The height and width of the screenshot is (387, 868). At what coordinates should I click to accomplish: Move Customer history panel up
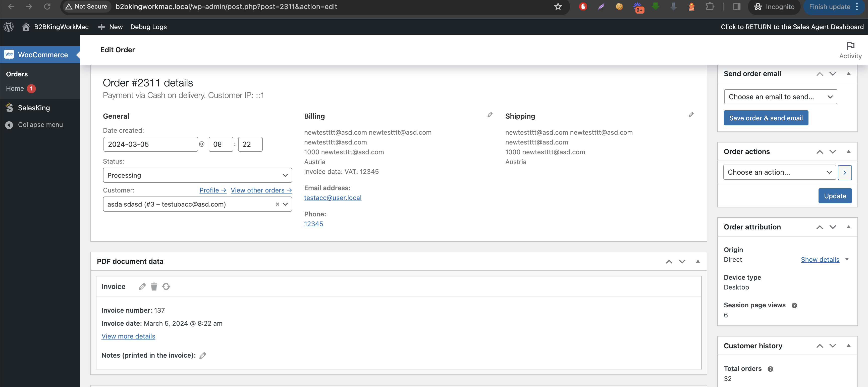(820, 346)
